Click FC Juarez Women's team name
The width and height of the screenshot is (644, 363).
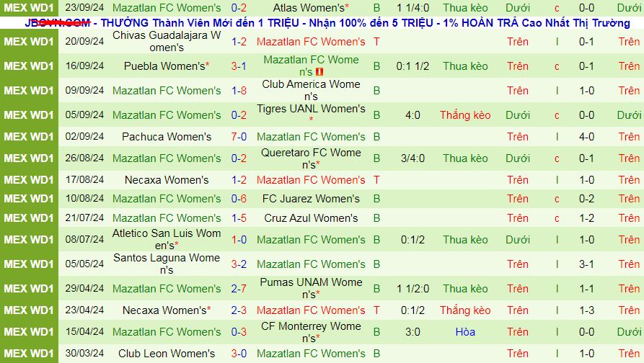coord(311,199)
